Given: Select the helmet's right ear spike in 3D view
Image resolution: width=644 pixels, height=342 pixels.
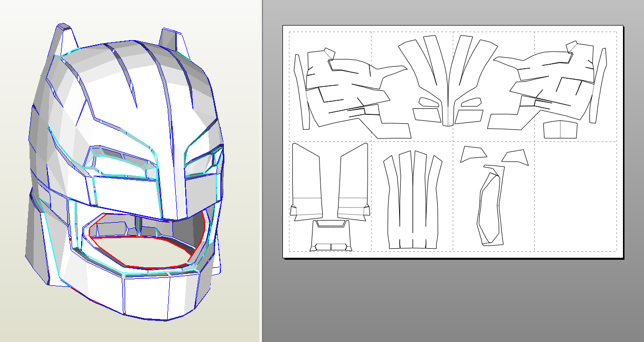Looking at the screenshot, I should pos(174,43).
